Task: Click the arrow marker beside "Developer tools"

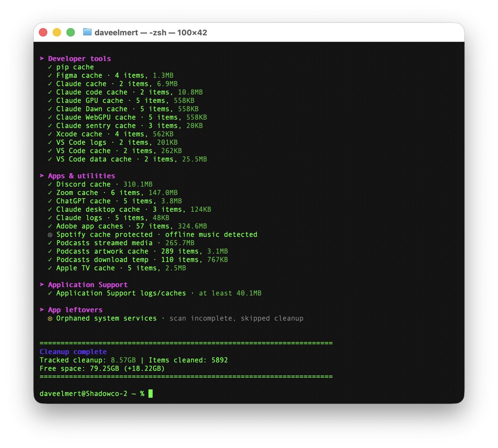Action: click(42, 58)
